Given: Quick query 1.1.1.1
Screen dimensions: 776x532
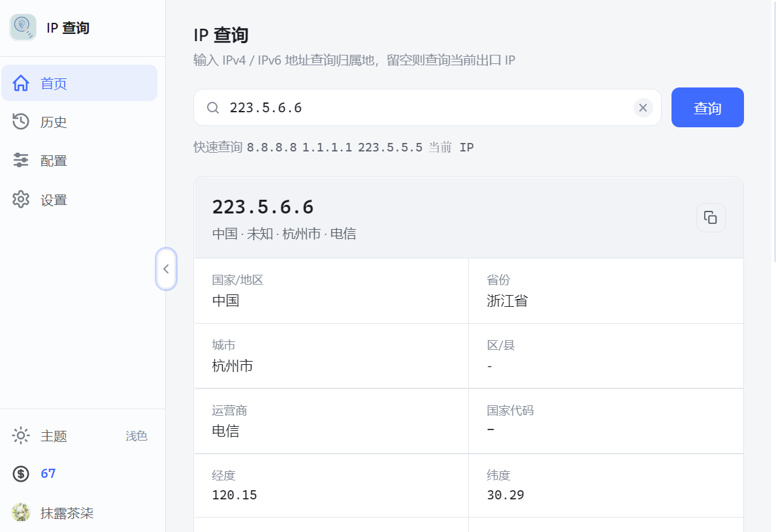Looking at the screenshot, I should click(x=327, y=148).
